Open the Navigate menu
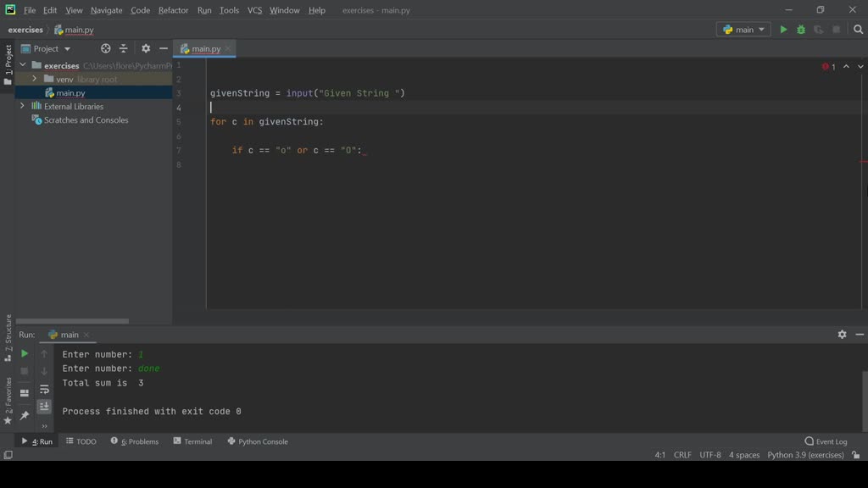This screenshot has width=868, height=488. pos(106,10)
